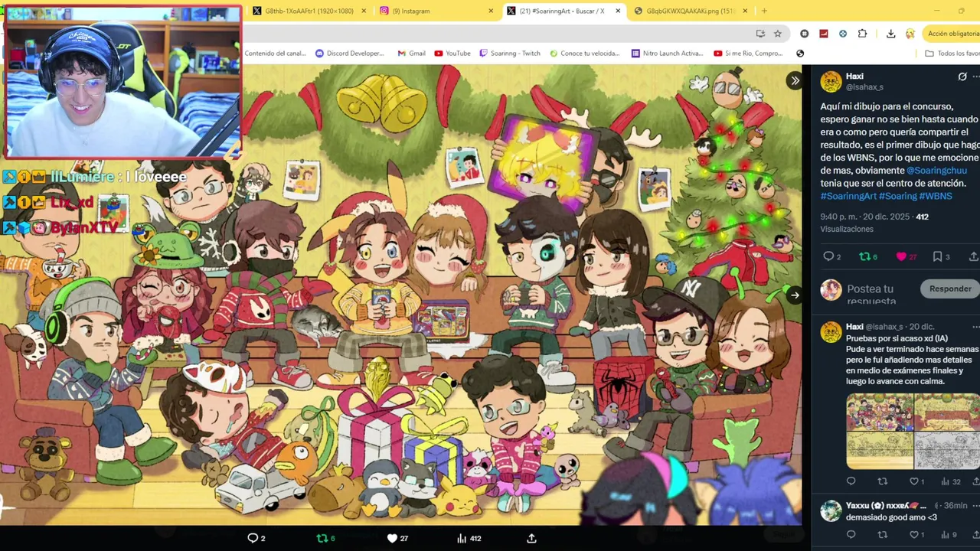Reply to Yaxxu's 'demasiado good amo' comment
Image resolution: width=980 pixels, height=551 pixels.
point(851,534)
